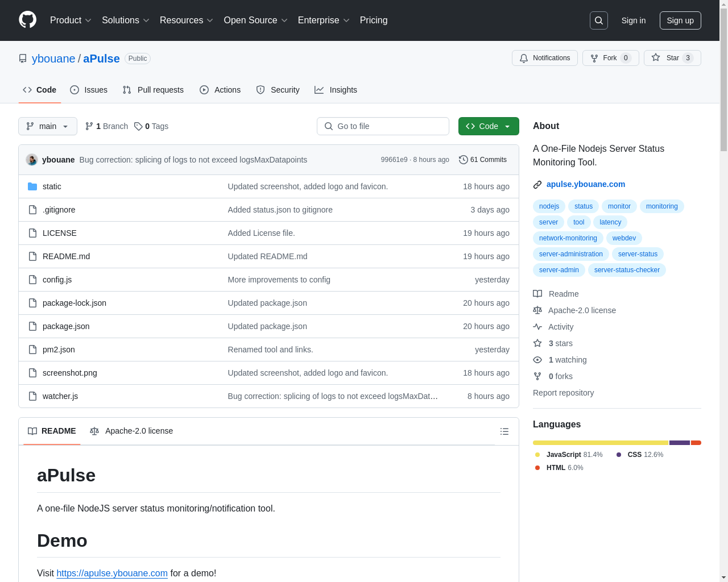
Task: Expand the Open Source menu
Action: click(x=256, y=20)
